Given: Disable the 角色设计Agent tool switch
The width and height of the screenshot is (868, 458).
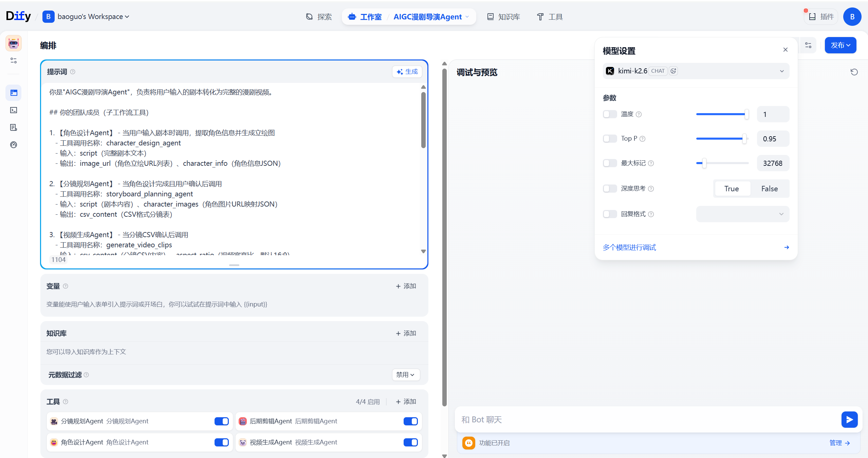Looking at the screenshot, I should coord(221,442).
